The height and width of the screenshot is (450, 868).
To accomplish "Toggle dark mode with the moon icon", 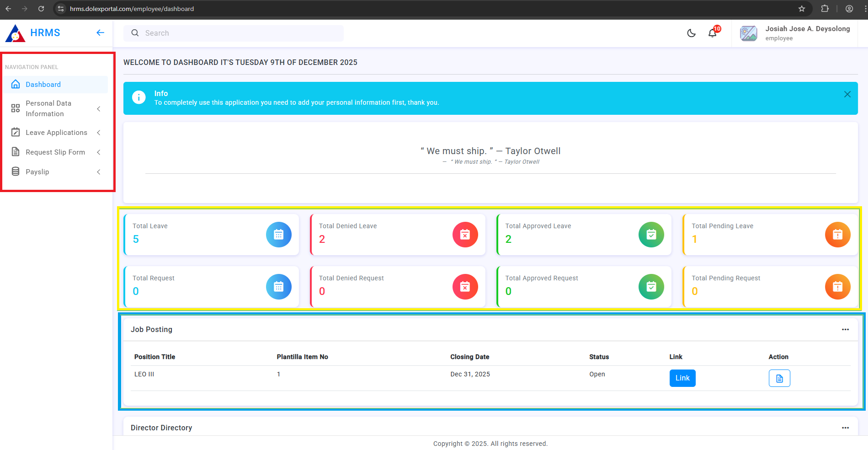I will pos(691,33).
